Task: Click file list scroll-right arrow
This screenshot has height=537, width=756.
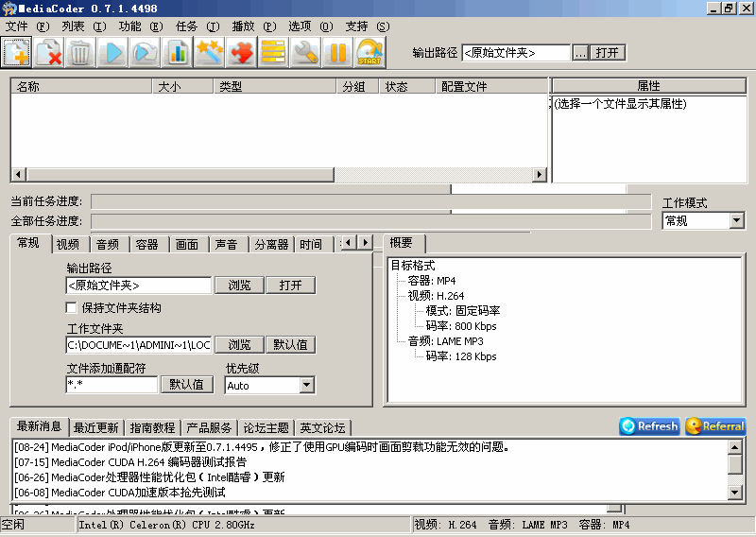Action: pos(540,174)
